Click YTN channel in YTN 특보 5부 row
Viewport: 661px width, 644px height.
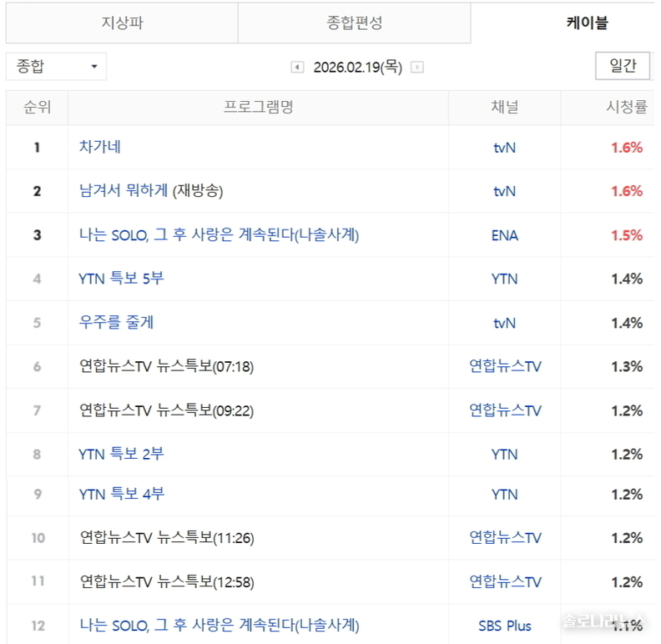coord(504,279)
